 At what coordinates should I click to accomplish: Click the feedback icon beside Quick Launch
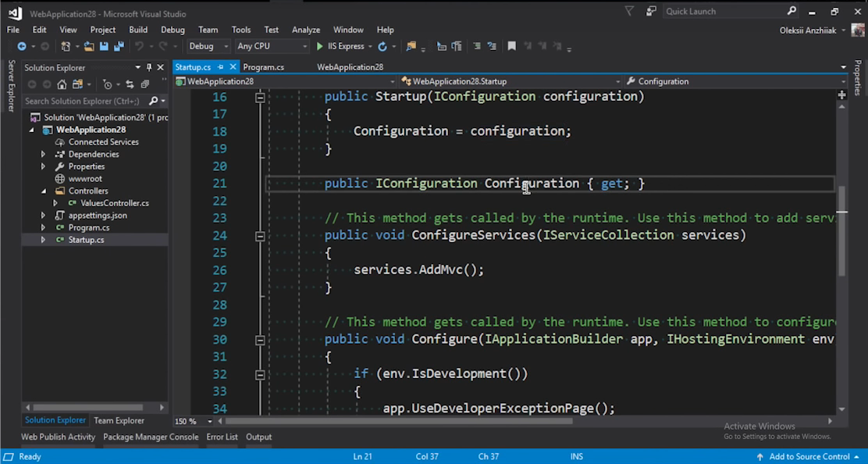pos(651,11)
